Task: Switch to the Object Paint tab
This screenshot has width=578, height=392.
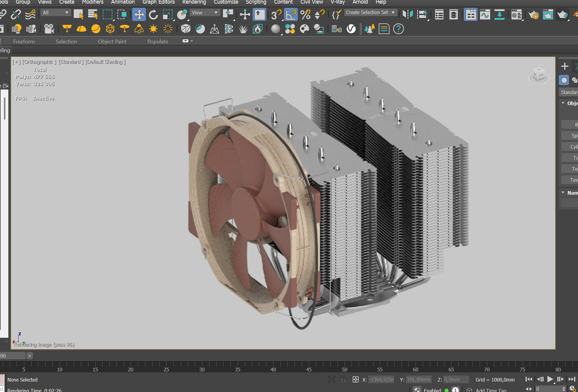Action: click(x=112, y=41)
